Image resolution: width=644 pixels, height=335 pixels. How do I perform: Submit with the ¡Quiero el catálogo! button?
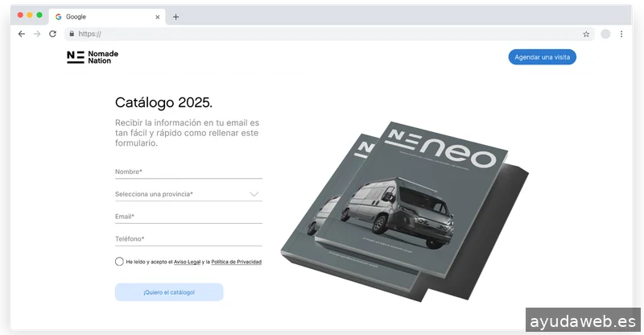pos(169,292)
